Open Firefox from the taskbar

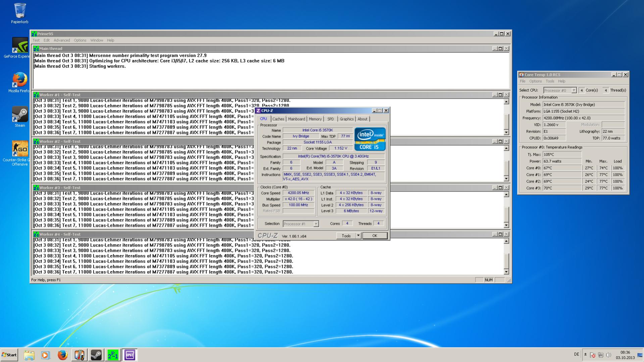tap(62, 355)
